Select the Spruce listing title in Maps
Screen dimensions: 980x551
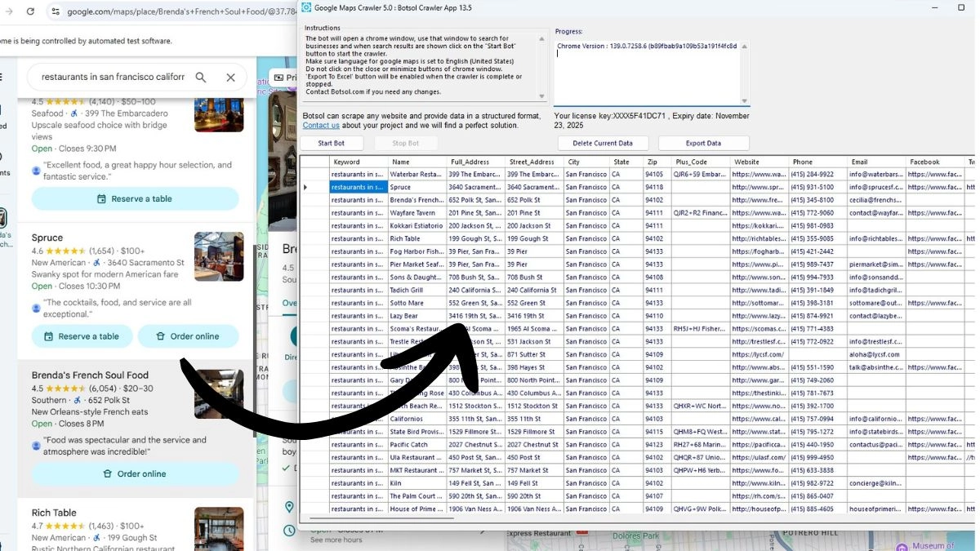[47, 238]
